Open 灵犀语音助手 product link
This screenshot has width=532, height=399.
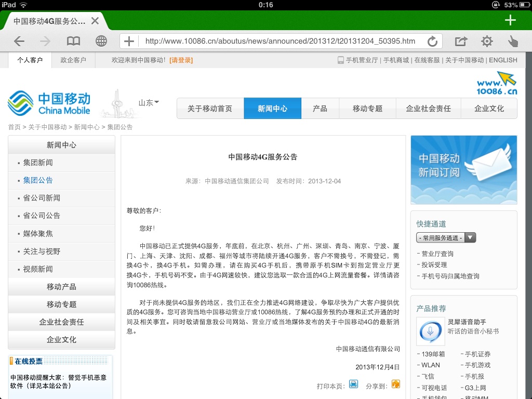pyautogui.click(x=467, y=322)
